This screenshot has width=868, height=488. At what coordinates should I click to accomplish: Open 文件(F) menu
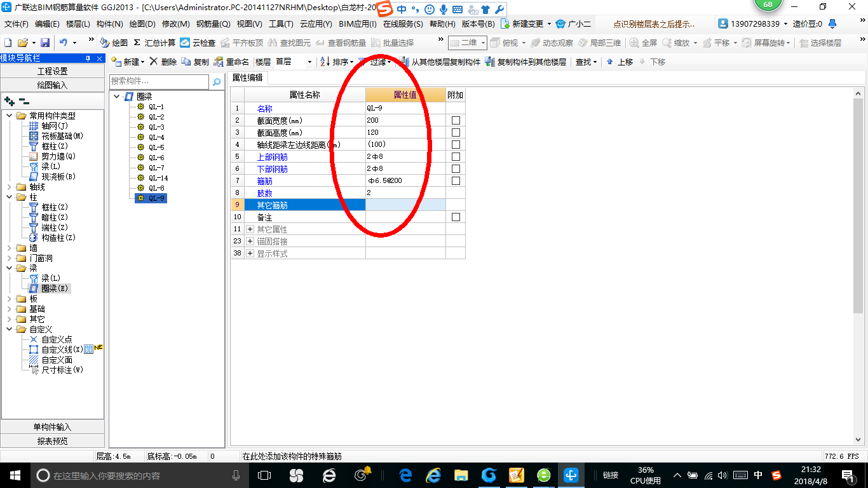tap(17, 24)
